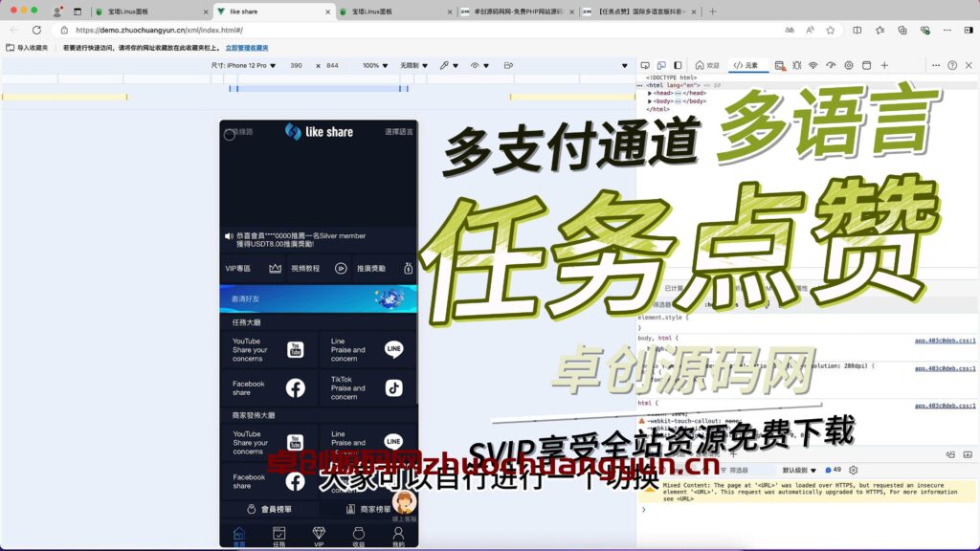Click the DevTools activity bar dock icon
The width and height of the screenshot is (980, 551).
click(x=678, y=65)
